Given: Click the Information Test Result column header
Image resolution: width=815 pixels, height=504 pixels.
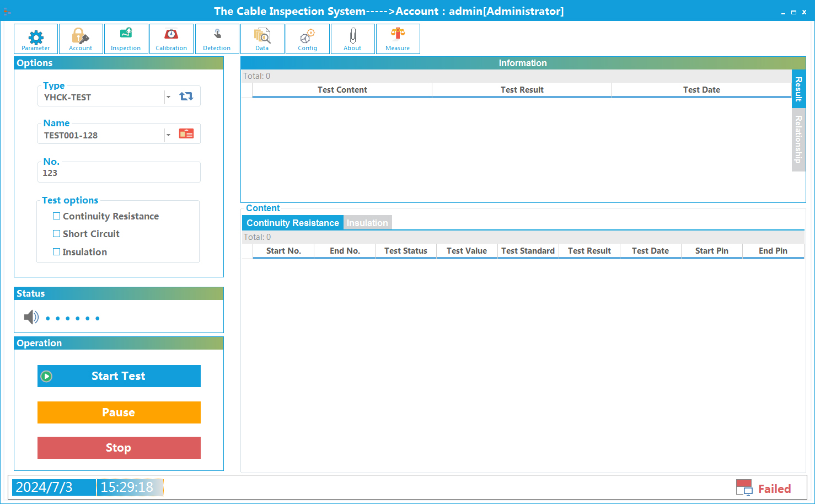Looking at the screenshot, I should click(x=522, y=90).
